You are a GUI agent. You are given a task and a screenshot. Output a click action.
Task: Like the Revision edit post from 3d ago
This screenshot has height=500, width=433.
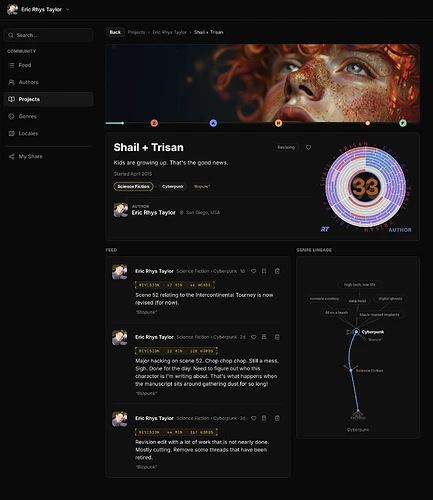[254, 418]
